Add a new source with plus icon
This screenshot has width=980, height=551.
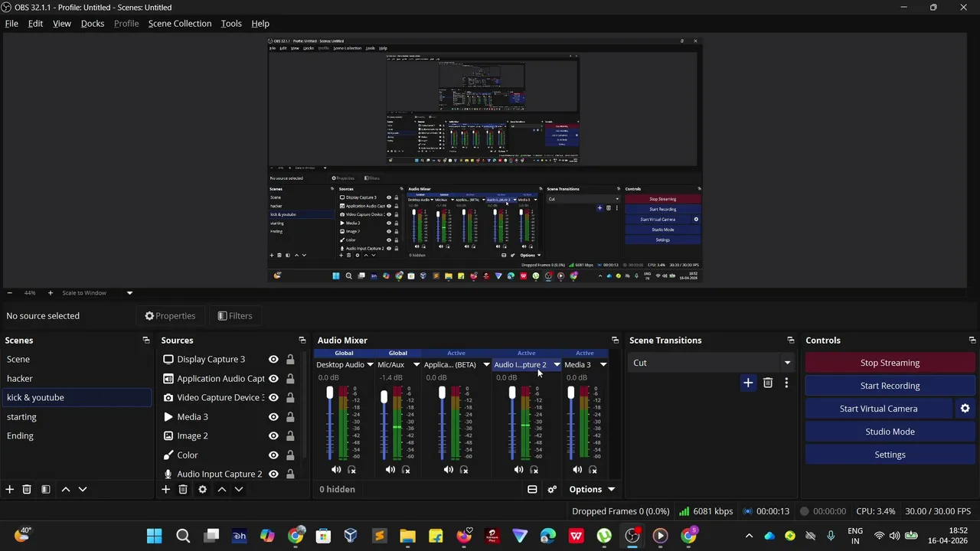(165, 489)
